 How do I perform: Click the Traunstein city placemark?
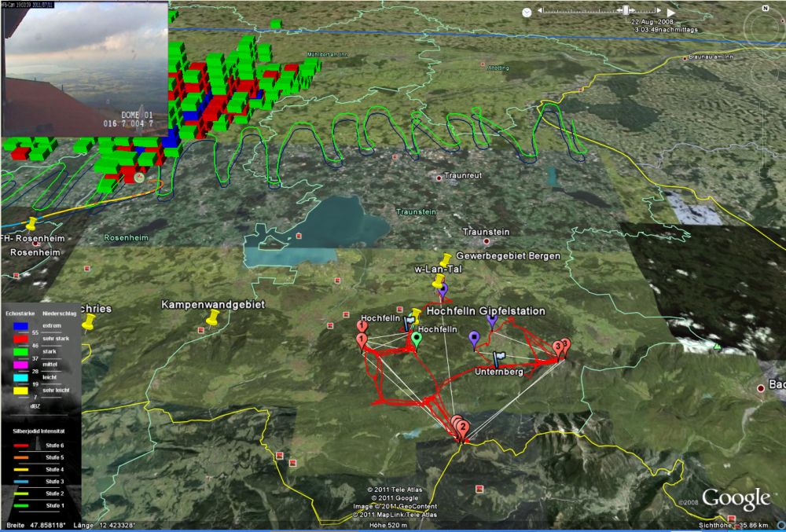coord(465,240)
